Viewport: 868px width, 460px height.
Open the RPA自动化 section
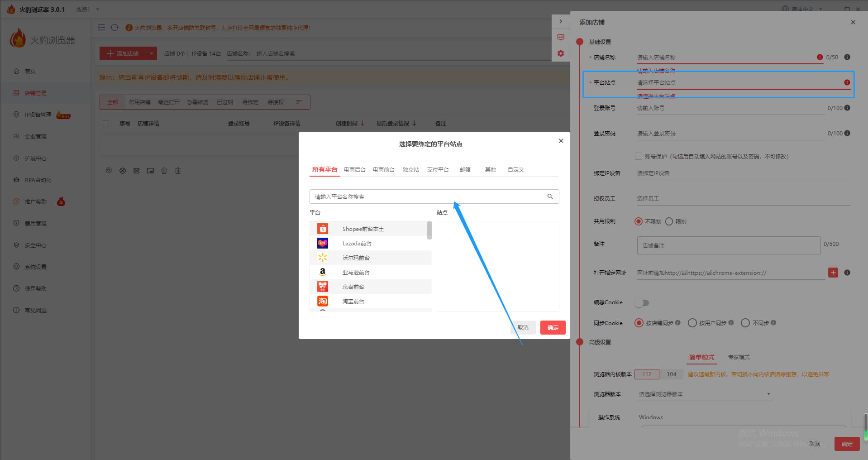click(38, 180)
